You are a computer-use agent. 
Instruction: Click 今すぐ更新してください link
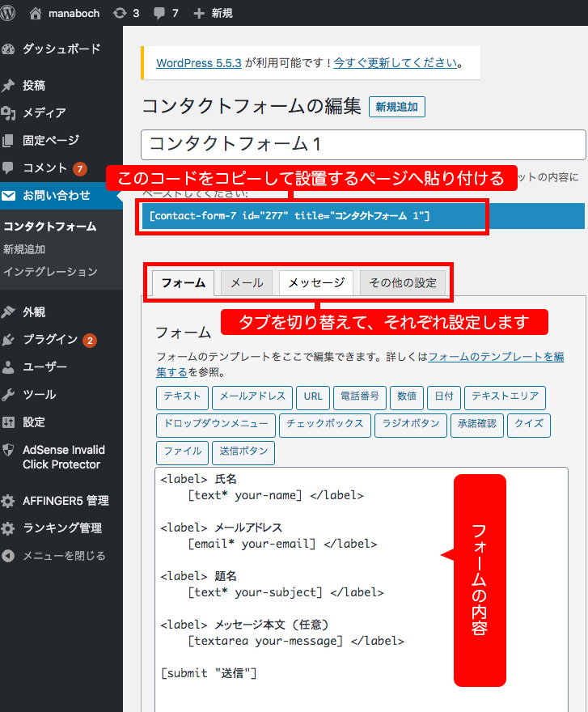click(396, 62)
